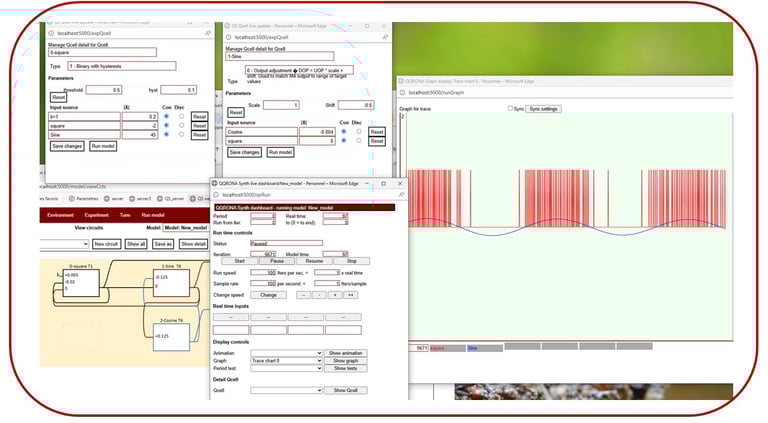Click read aloud icon in dashboard address bar
Viewport: 768px width, 423px height.
point(402,194)
